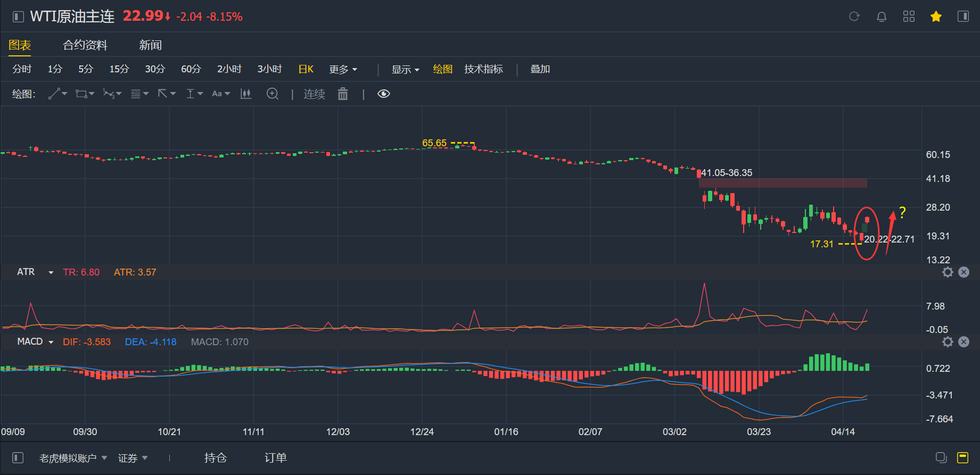Image resolution: width=980 pixels, height=475 pixels.
Task: Select the candlestick measure tool icon
Action: 246,94
